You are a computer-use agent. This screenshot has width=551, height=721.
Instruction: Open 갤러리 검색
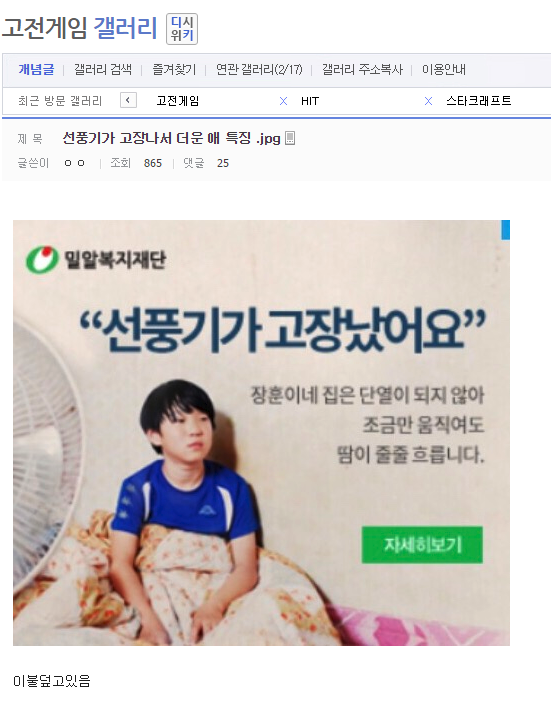point(103,69)
